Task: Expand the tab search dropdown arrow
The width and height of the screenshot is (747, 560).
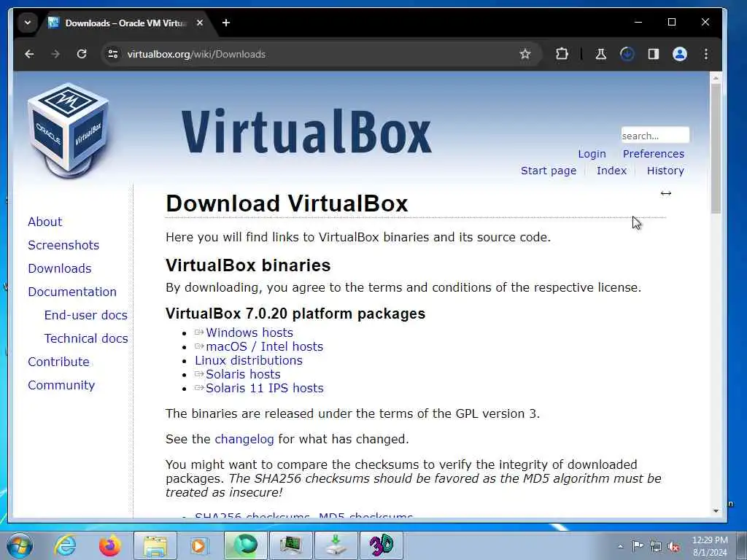Action: pyautogui.click(x=28, y=23)
